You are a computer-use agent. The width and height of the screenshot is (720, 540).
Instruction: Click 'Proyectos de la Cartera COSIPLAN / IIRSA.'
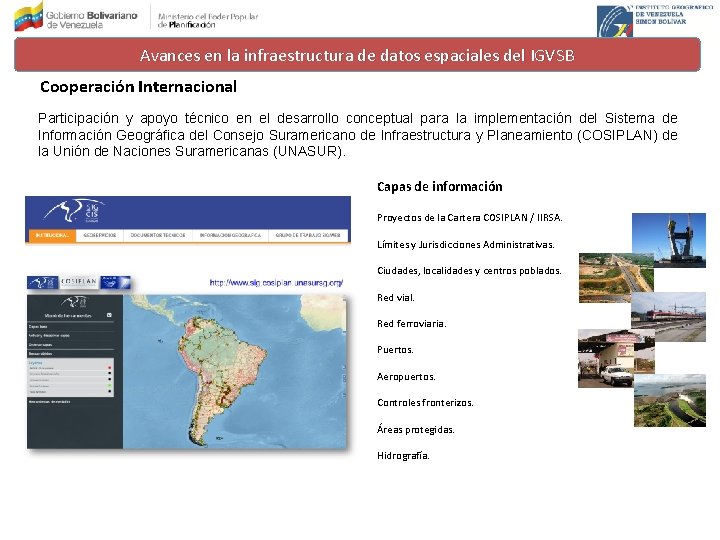pyautogui.click(x=469, y=218)
